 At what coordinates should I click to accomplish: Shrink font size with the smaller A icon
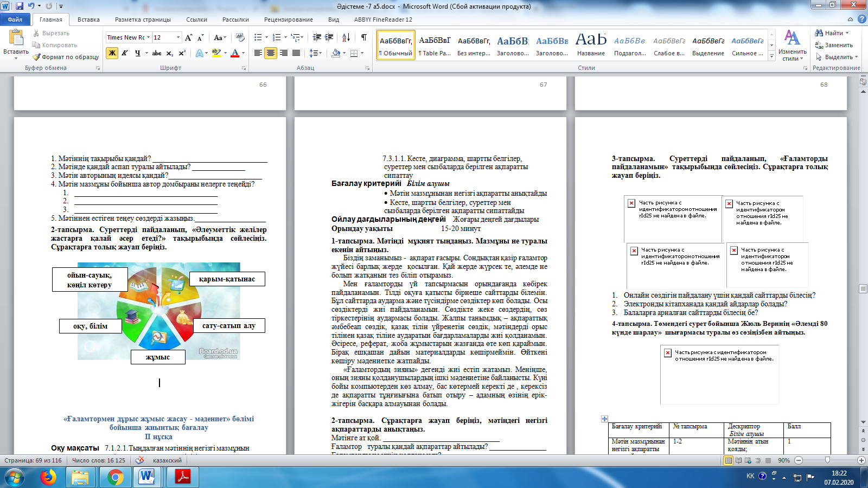[201, 37]
